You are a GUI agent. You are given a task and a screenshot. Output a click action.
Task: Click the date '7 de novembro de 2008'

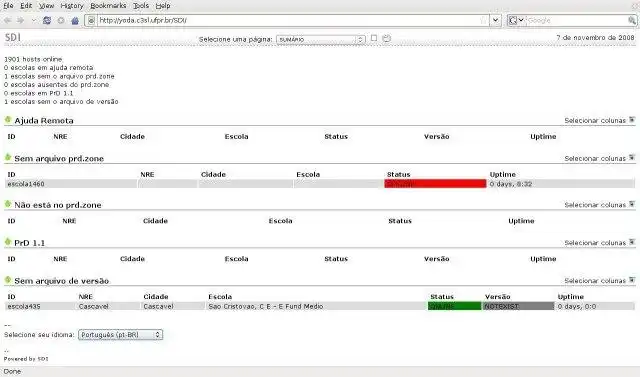click(596, 38)
